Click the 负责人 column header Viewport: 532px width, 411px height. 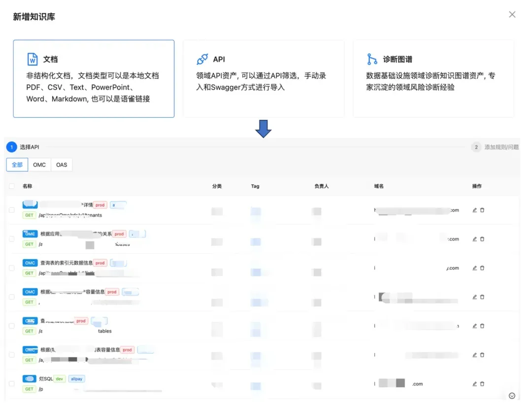coord(321,186)
